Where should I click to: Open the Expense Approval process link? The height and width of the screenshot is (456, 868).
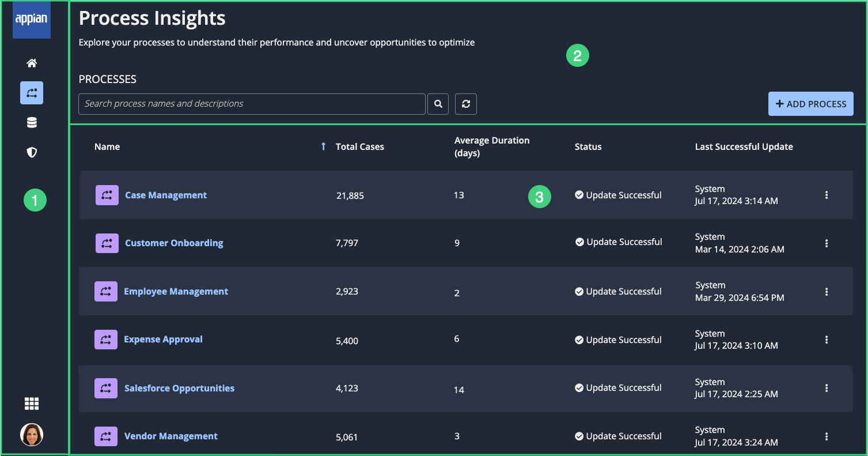click(164, 339)
